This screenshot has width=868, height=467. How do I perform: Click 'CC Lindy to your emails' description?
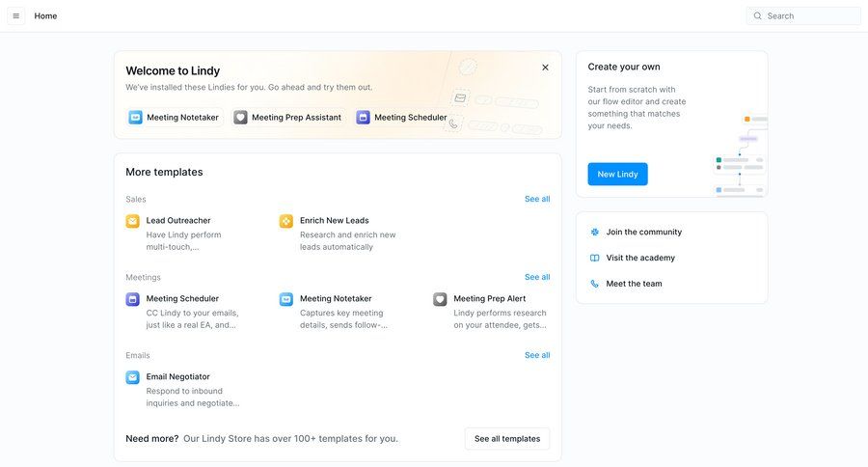coord(192,319)
